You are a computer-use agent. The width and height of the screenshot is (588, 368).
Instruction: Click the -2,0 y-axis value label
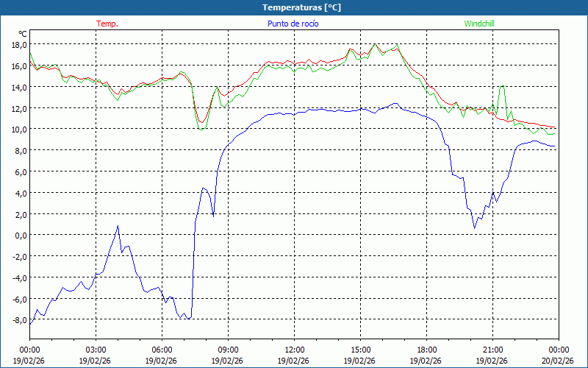tap(18, 257)
